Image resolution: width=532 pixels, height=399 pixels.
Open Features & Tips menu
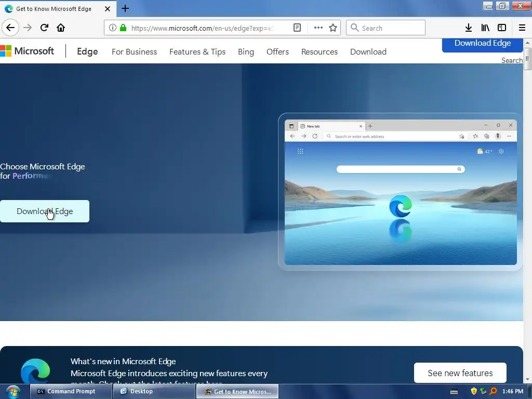pos(197,52)
